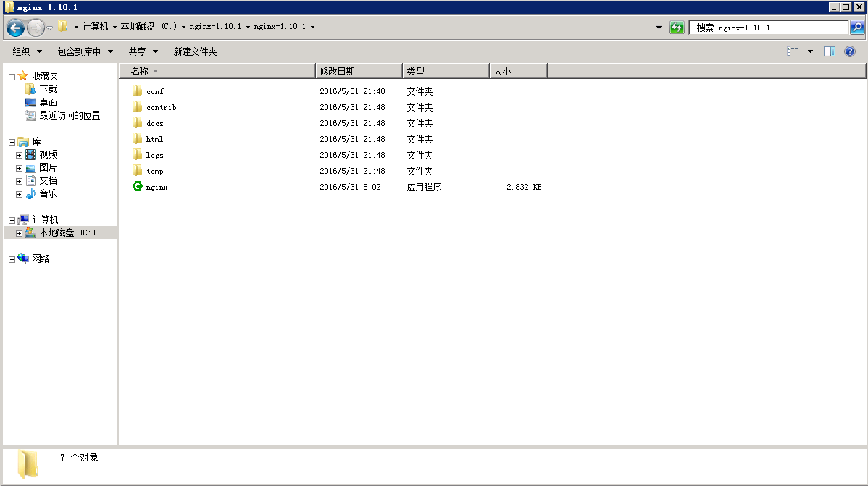Select the conf folder icon
The image size is (868, 486).
[x=137, y=91]
